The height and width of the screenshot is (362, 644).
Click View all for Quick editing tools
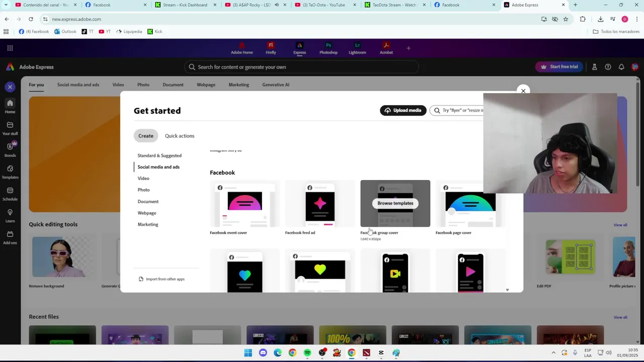tap(620, 225)
